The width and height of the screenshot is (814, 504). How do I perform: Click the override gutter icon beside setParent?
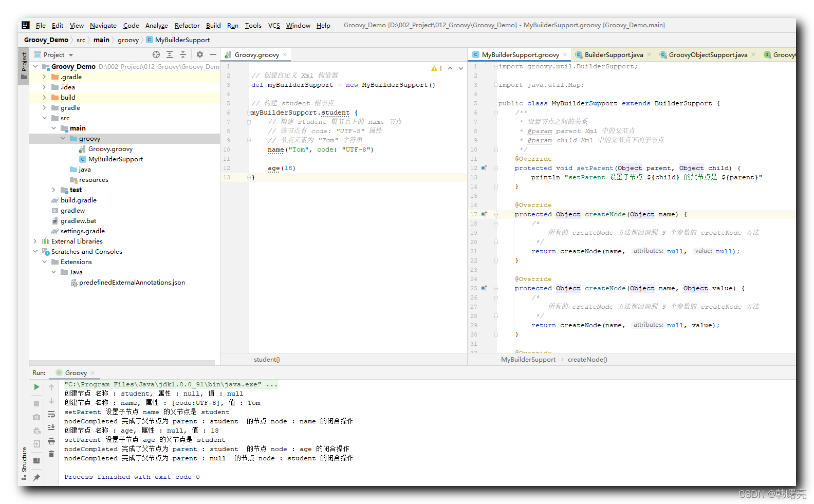[x=484, y=168]
